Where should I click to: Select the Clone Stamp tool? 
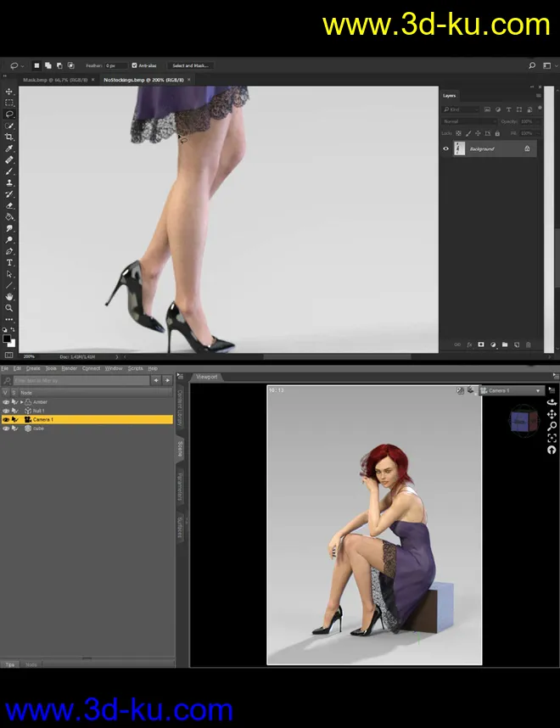coord(9,182)
